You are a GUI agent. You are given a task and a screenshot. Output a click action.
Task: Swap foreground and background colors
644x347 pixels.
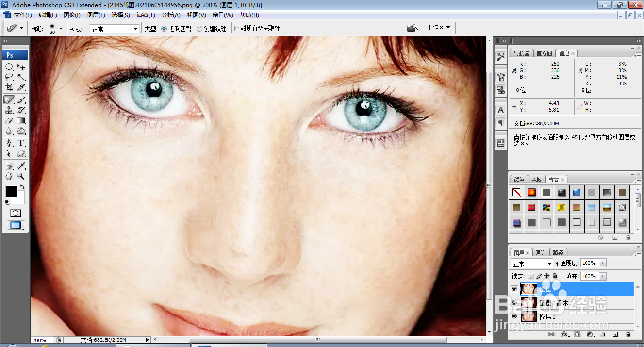pyautogui.click(x=22, y=187)
